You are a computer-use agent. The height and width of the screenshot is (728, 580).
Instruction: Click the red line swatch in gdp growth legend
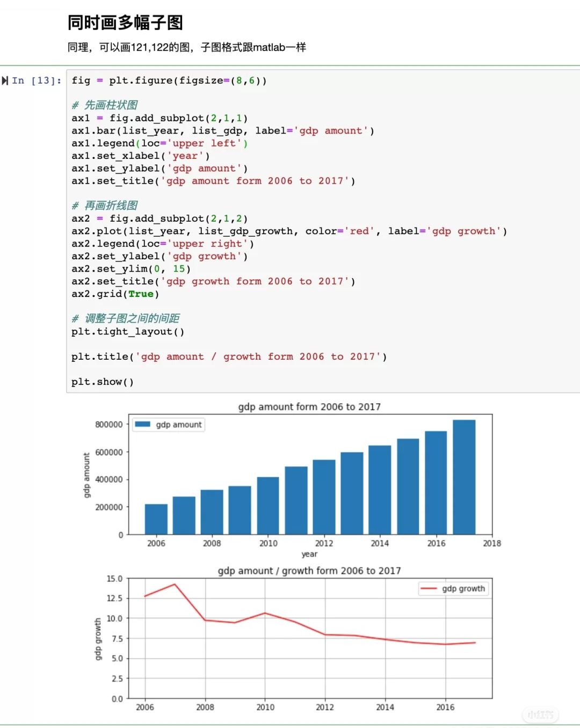pos(429,588)
